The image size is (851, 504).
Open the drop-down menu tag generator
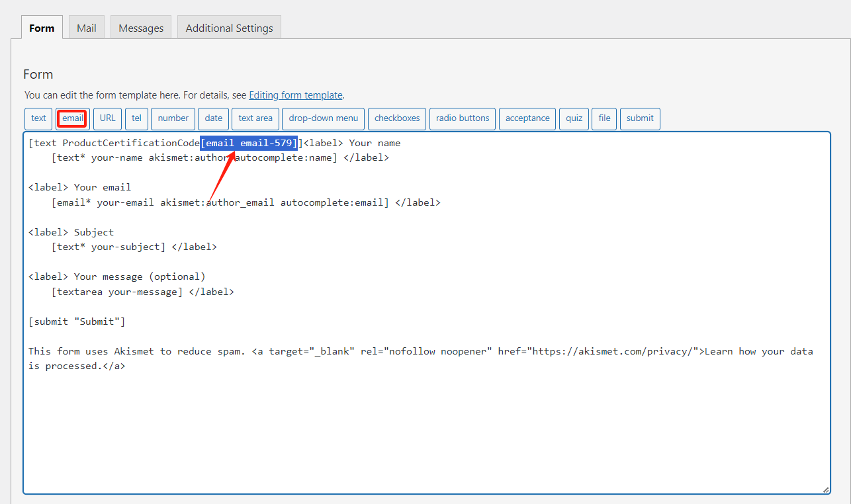[323, 118]
